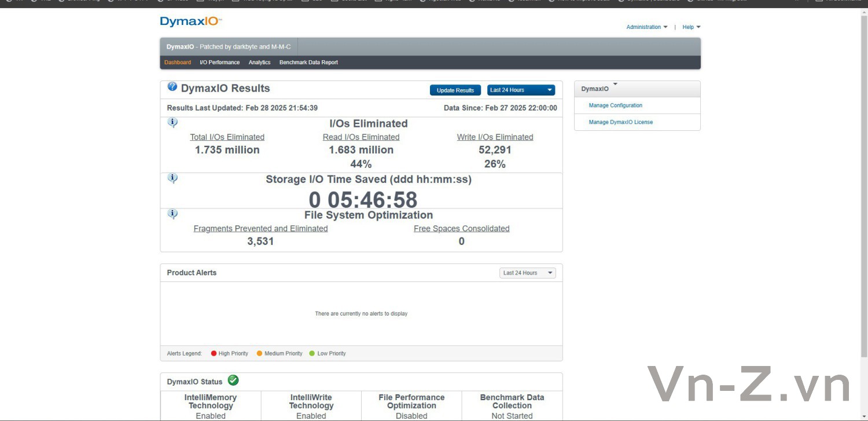Screen dimensions: 868x421
Task: Collapse the DymaxIO side panel arrow
Action: point(615,85)
